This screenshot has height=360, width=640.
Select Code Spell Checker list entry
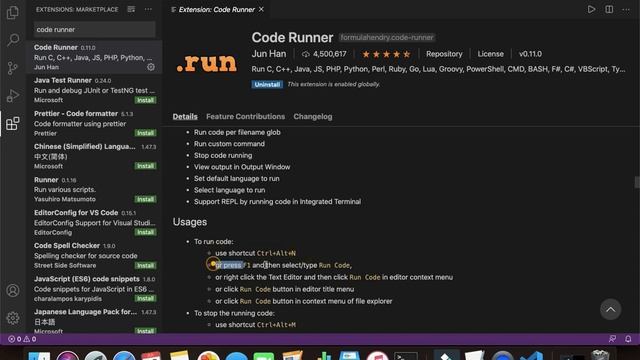pyautogui.click(x=94, y=255)
